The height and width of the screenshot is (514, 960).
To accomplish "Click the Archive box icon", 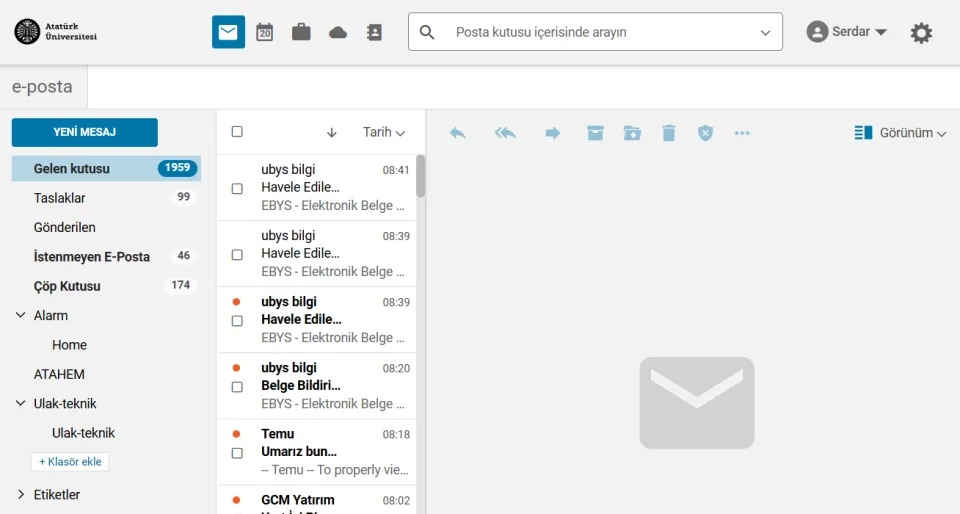I will coord(595,133).
